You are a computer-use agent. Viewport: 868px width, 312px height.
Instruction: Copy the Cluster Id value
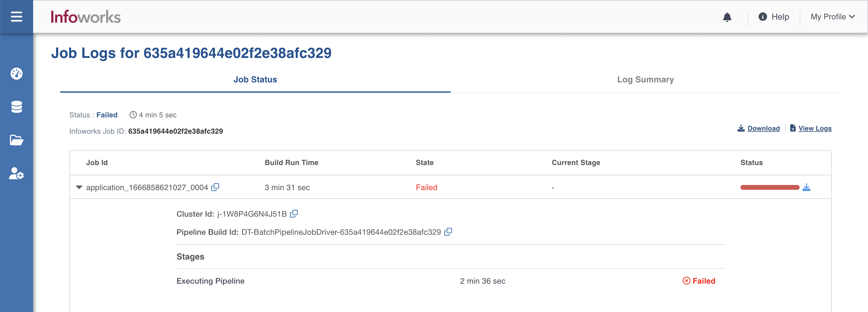[294, 214]
